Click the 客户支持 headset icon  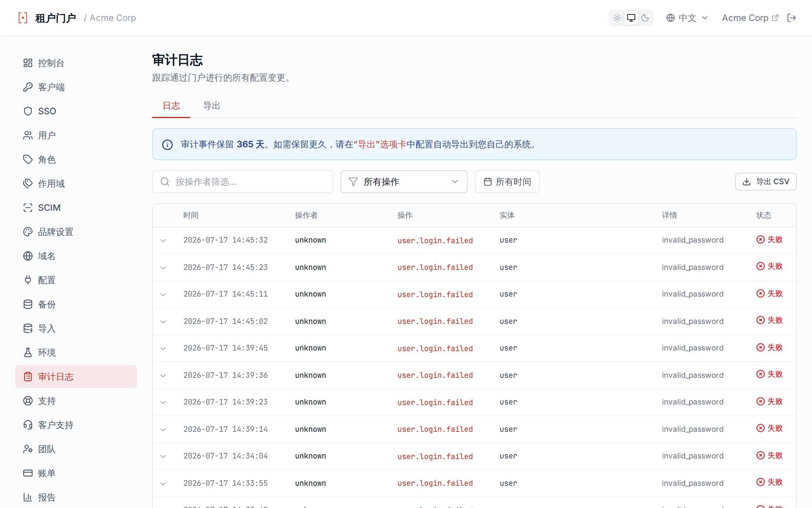click(x=28, y=425)
